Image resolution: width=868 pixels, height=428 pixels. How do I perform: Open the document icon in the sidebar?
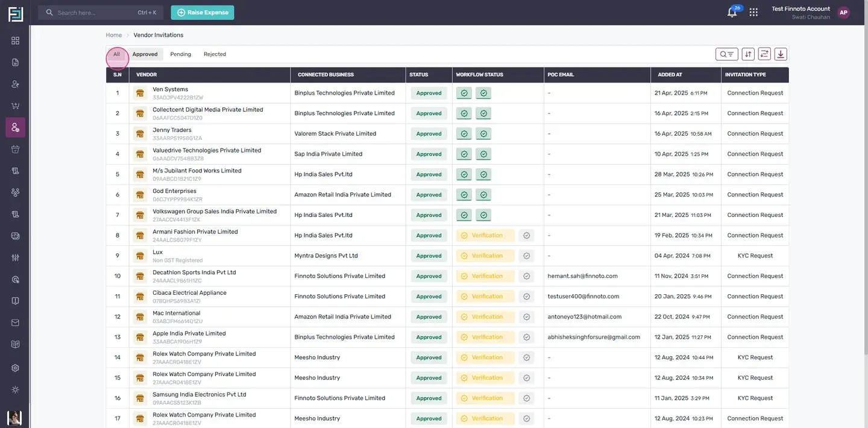point(15,62)
